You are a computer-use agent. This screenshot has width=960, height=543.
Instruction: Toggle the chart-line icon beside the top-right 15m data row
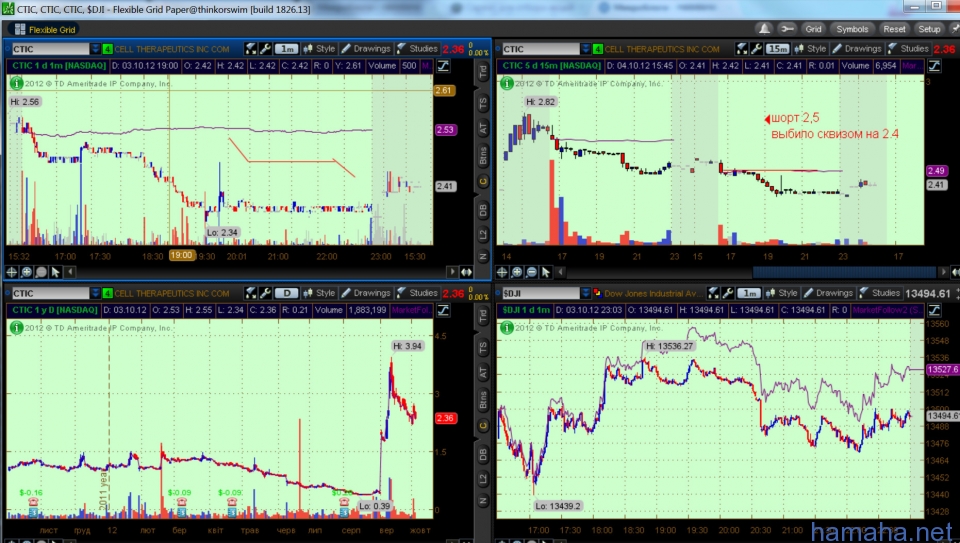[x=934, y=66]
